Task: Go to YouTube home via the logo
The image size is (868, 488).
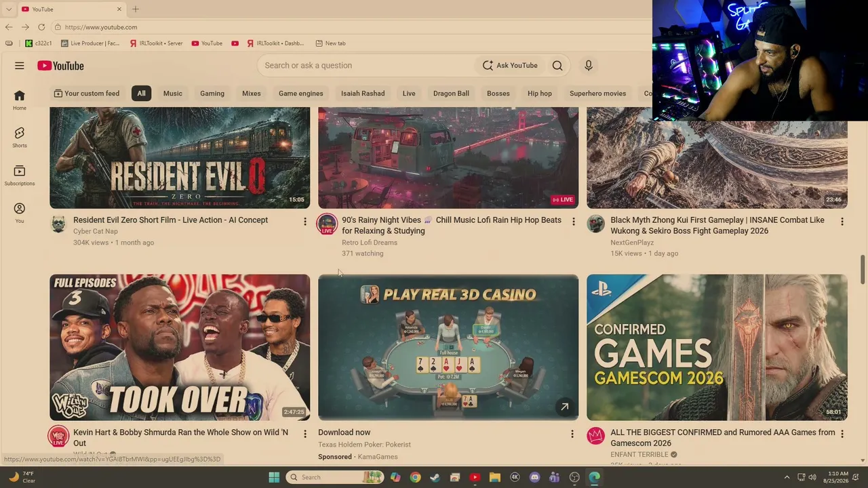Action: tap(60, 66)
